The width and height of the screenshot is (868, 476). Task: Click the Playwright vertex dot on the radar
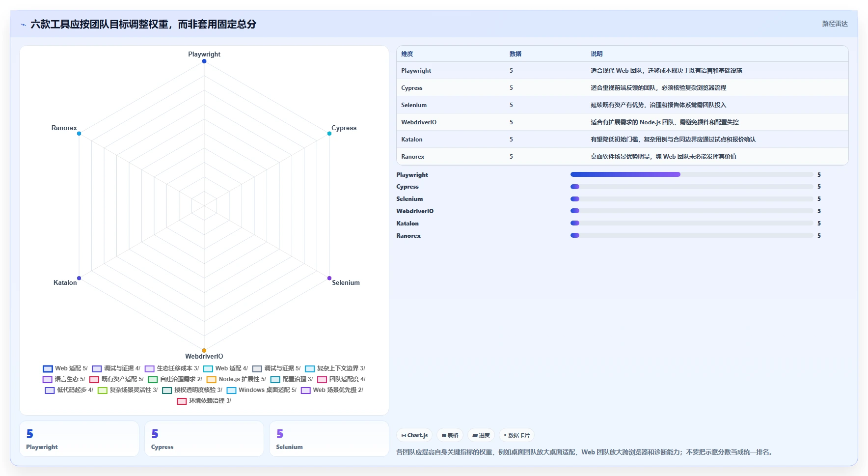coord(204,61)
